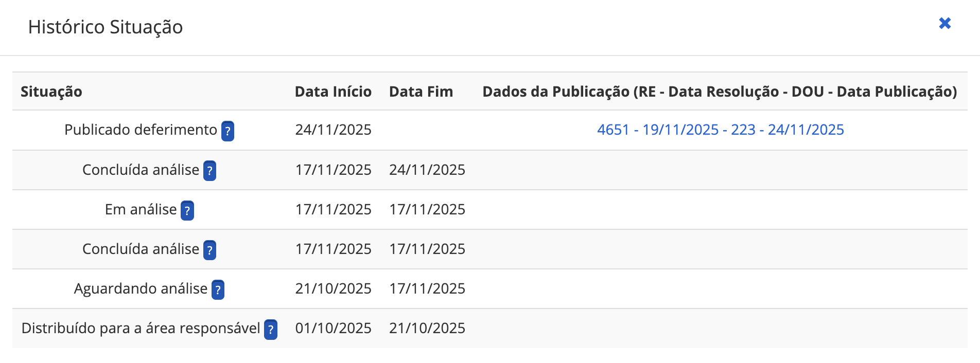The height and width of the screenshot is (363, 980).
Task: Open publication link 4651 - 19/11/2025 - 223
Action: (720, 130)
